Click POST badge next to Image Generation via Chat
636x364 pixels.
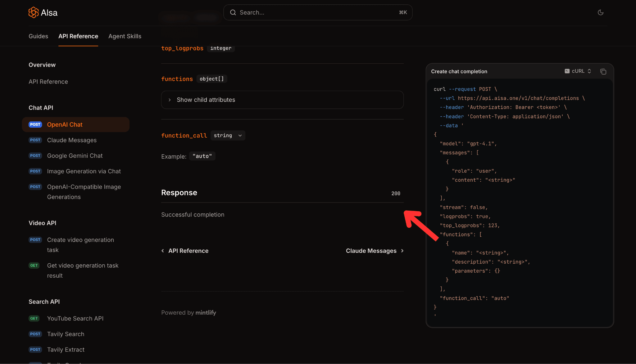[35, 171]
